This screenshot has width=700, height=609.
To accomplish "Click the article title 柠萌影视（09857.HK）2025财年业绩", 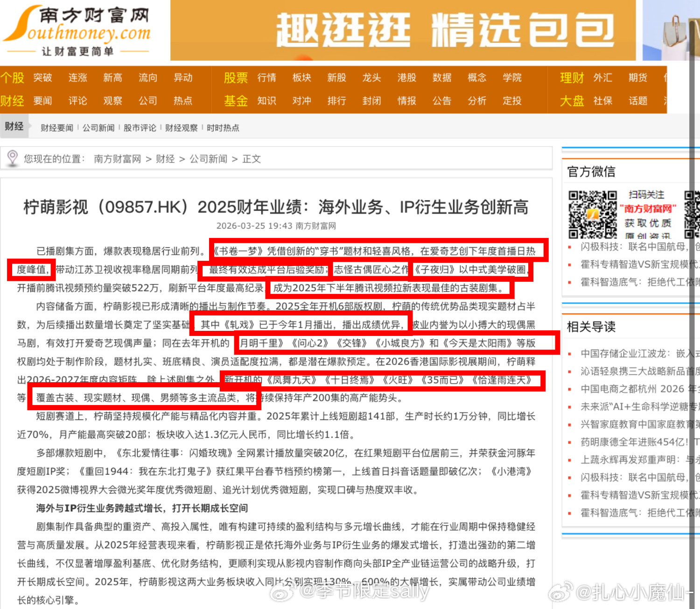I will pos(276,207).
